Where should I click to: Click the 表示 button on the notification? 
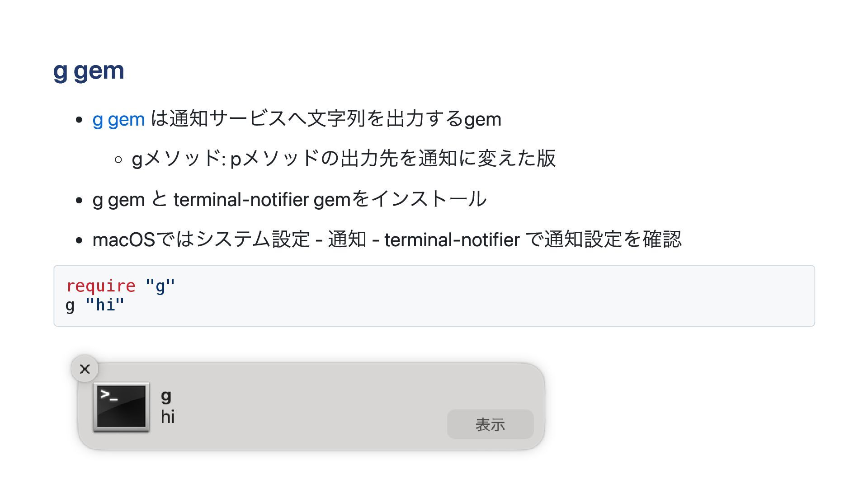coord(490,424)
